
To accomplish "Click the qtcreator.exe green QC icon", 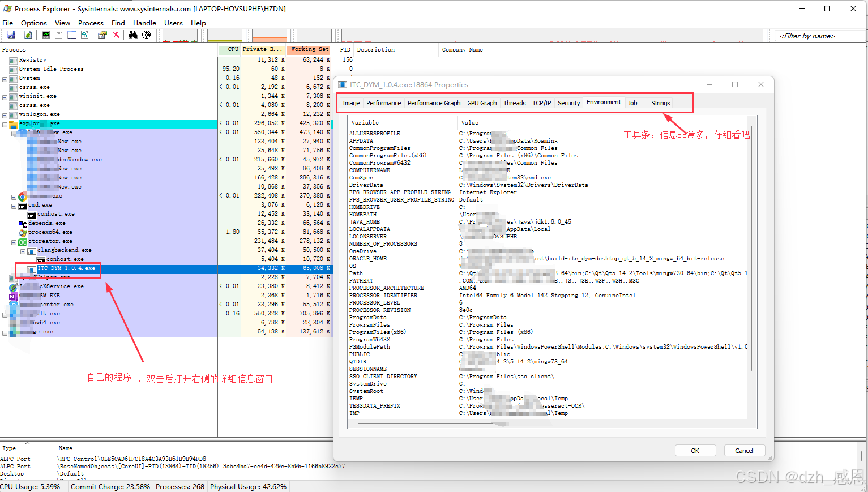I will 23,242.
